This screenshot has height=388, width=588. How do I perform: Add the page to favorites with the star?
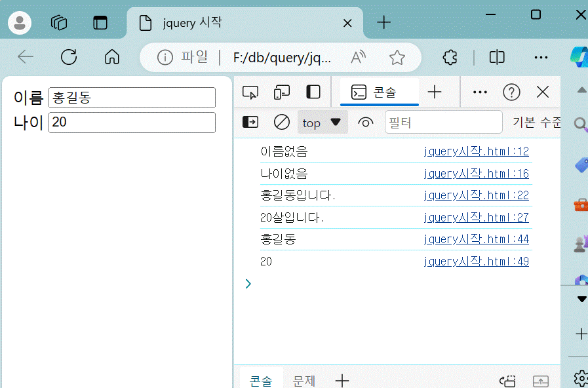(x=398, y=57)
